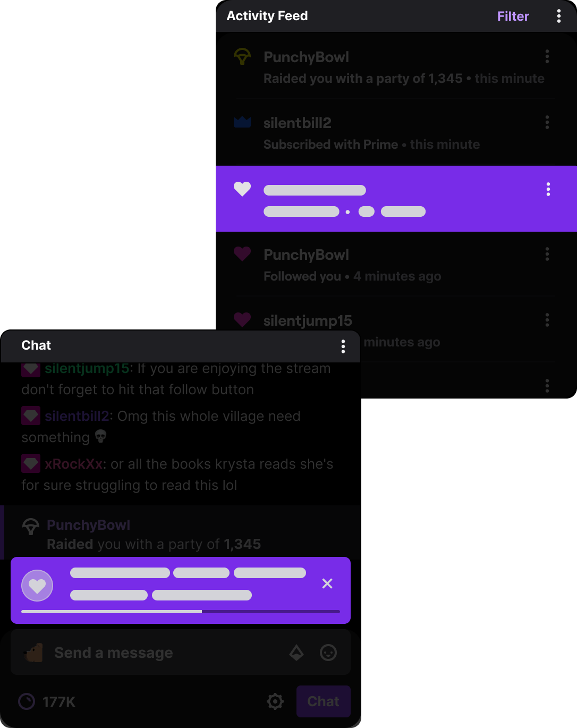Open options for the silentjump15 follow event

547,320
